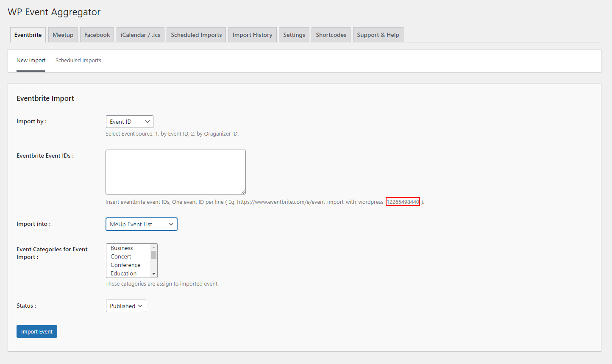Open the Settings tab
Image resolution: width=612 pixels, height=364 pixels.
click(x=294, y=35)
